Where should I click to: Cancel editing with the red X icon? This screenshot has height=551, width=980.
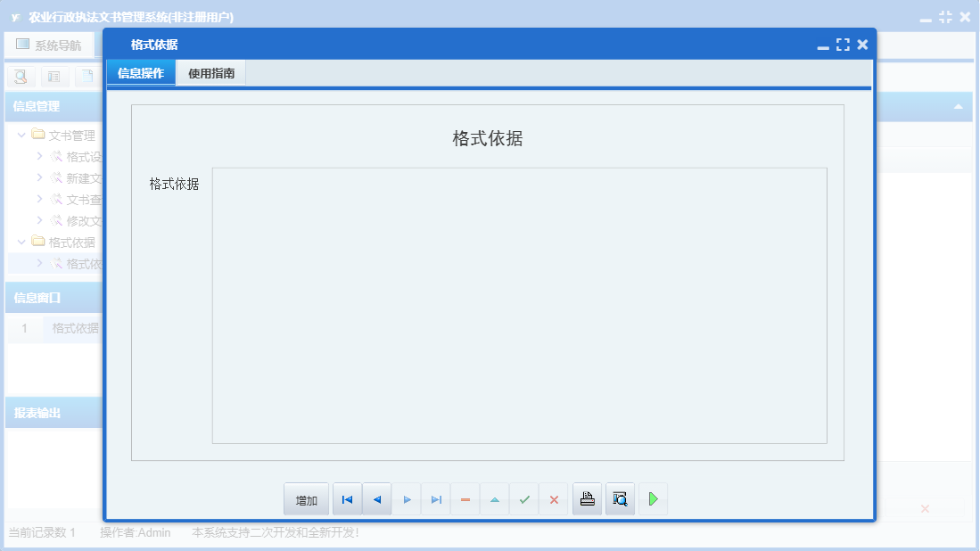554,498
